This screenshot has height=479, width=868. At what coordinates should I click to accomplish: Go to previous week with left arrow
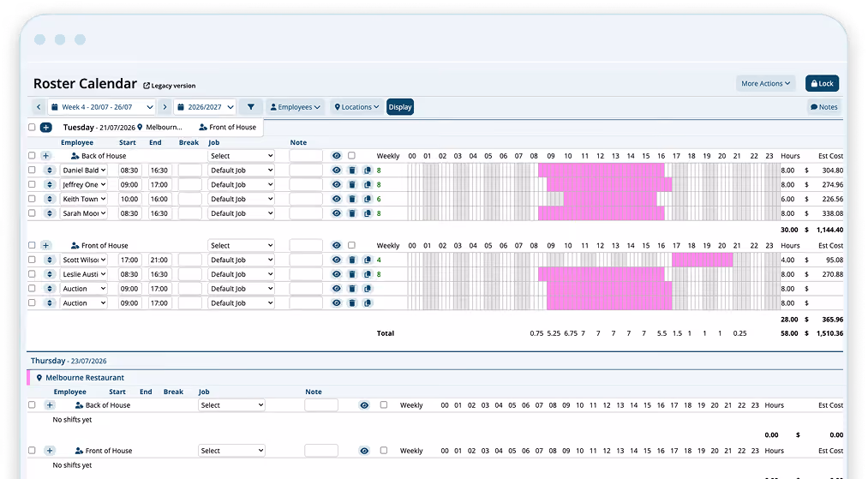pyautogui.click(x=39, y=107)
